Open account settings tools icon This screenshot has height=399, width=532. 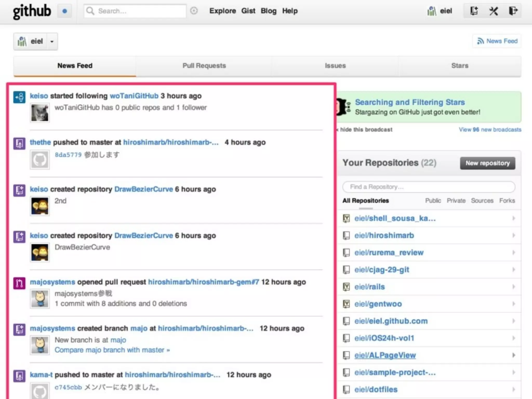click(x=493, y=11)
